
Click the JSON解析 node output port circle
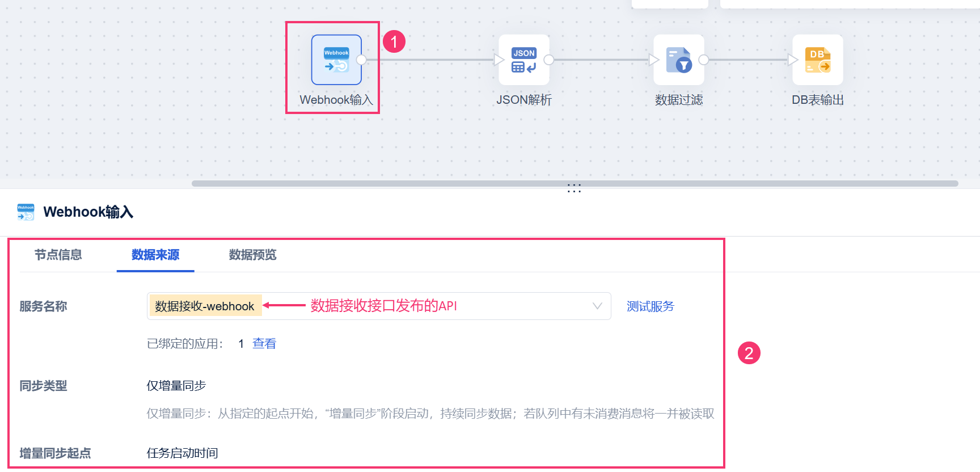coord(548,60)
